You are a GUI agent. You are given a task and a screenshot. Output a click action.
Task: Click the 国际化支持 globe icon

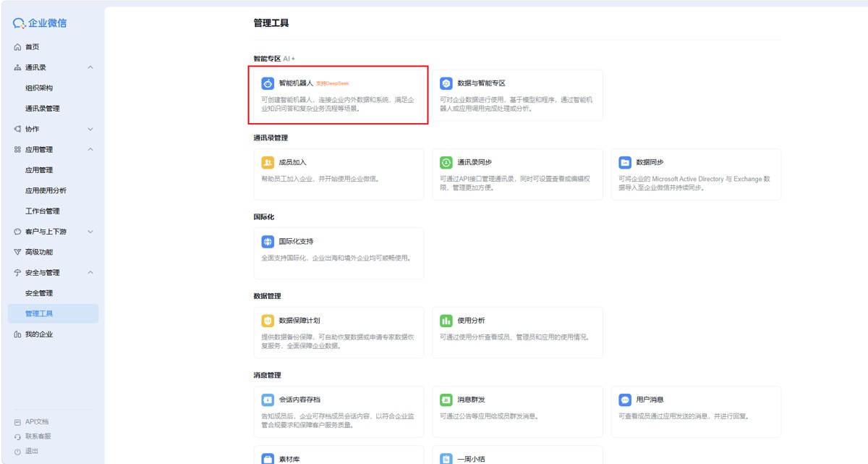coord(268,242)
